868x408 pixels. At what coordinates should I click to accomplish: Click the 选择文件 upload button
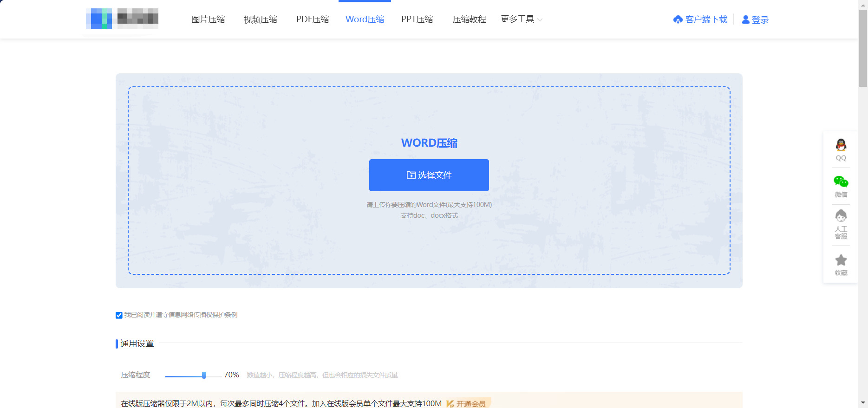(x=429, y=175)
